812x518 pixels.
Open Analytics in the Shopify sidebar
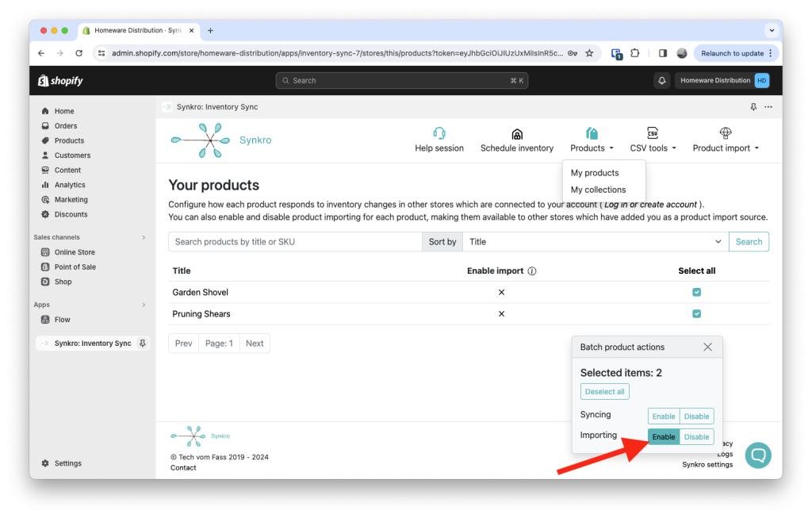pos(70,185)
